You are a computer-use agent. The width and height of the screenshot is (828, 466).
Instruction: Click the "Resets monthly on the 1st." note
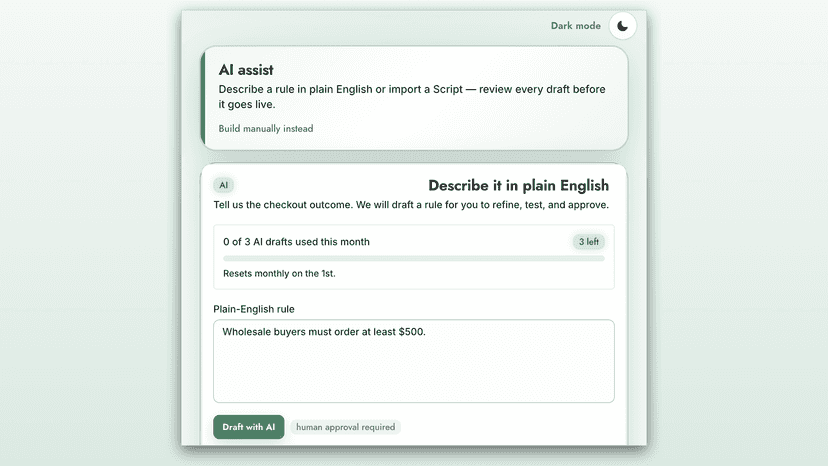279,273
